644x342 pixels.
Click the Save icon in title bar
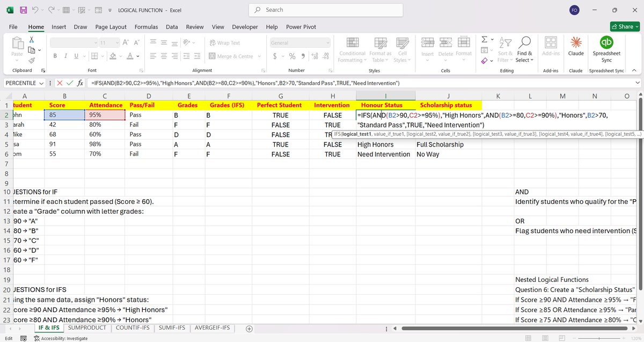[x=23, y=10]
